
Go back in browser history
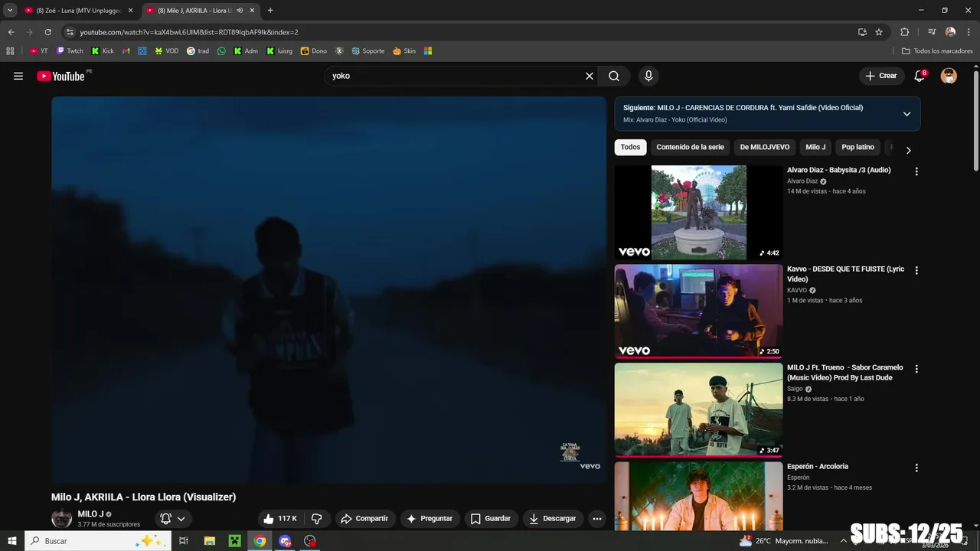[11, 32]
